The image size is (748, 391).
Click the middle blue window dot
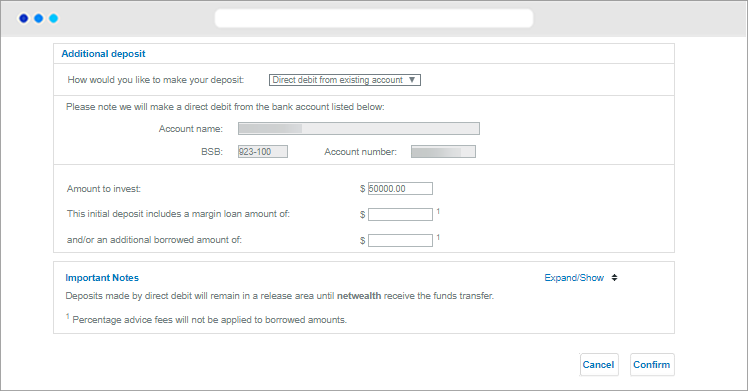pos(39,18)
